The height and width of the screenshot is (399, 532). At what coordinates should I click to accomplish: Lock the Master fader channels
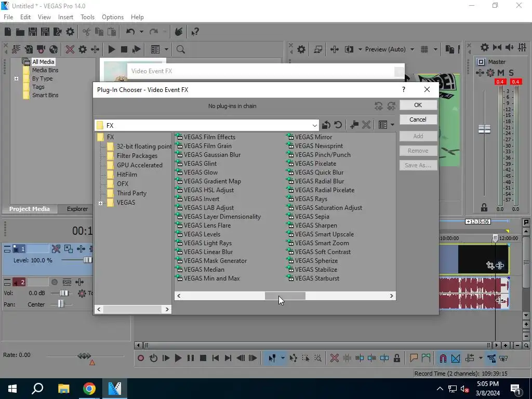(484, 207)
